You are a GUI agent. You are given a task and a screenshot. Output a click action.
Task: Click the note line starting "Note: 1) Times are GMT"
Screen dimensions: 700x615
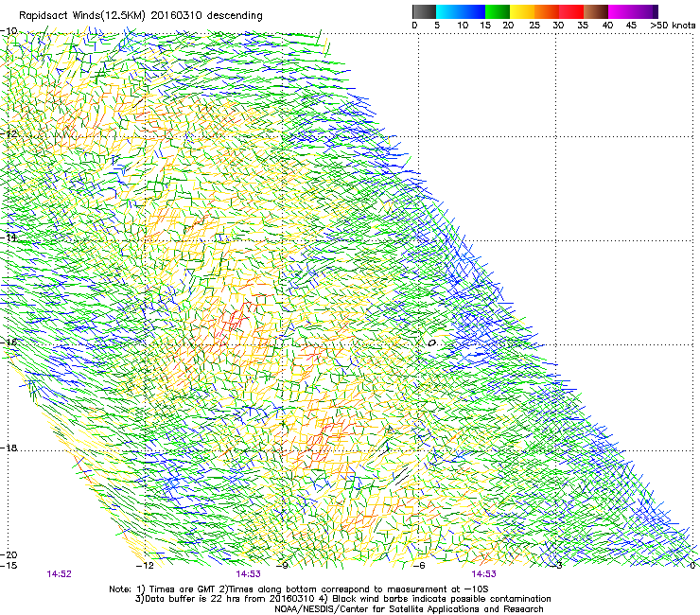click(x=299, y=589)
